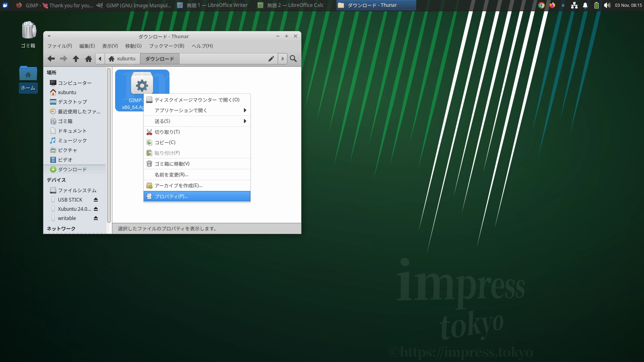Click the ダウンロード path bar button
The width and height of the screenshot is (644, 362).
pos(160,59)
